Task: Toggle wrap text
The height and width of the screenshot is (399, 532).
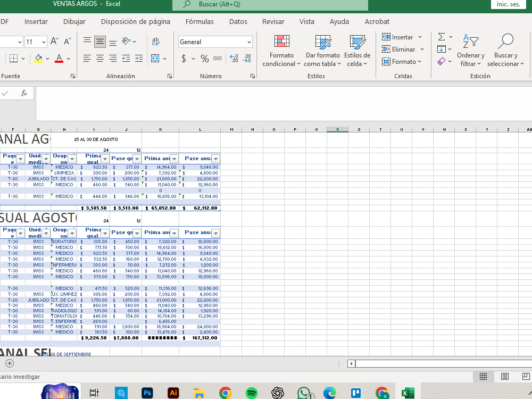Action: [x=156, y=41]
